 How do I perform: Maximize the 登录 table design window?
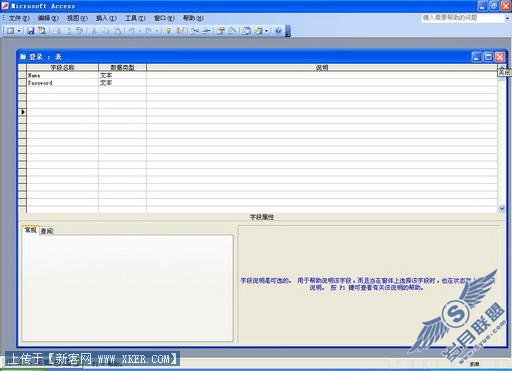[x=488, y=57]
